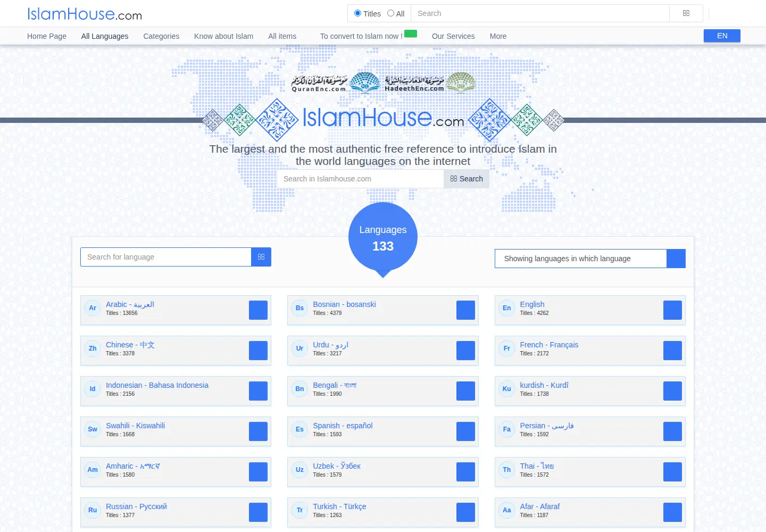Click Th badge icon for Thai

506,470
